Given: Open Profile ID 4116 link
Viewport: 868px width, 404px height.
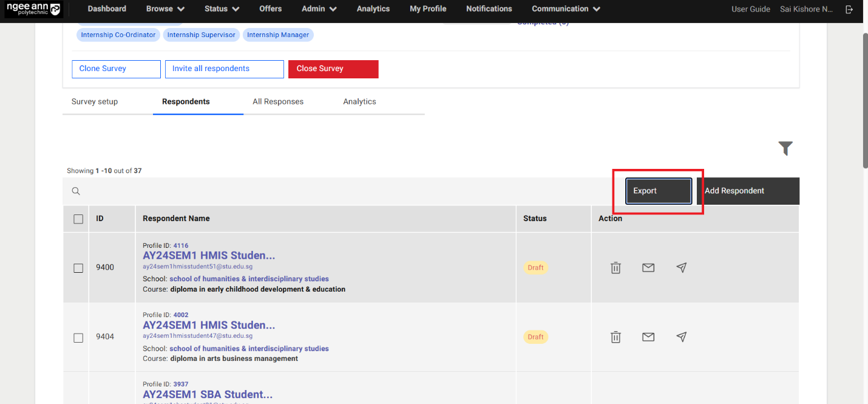Looking at the screenshot, I should click(180, 245).
